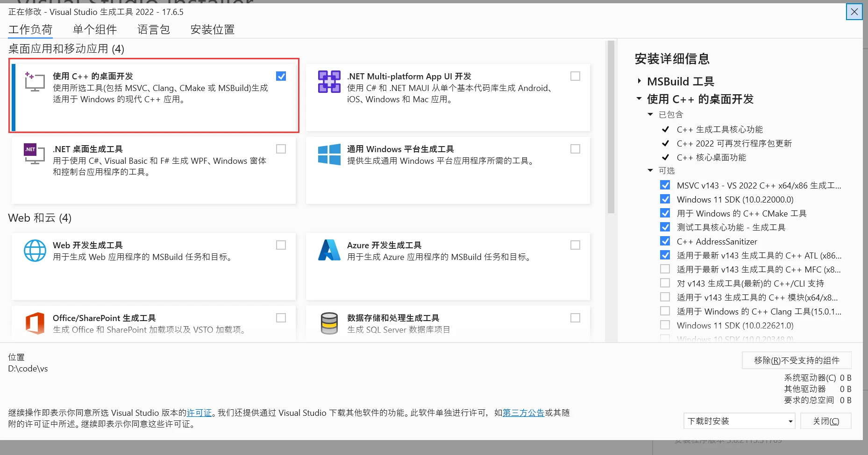Uncheck 测试工具核心功能 - 生成工具
The height and width of the screenshot is (455, 868).
[x=665, y=227]
